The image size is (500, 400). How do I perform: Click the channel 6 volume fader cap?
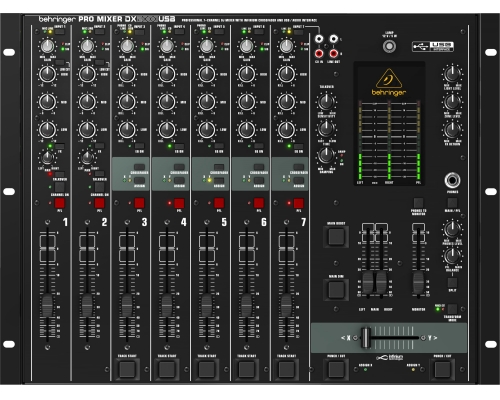(246, 305)
